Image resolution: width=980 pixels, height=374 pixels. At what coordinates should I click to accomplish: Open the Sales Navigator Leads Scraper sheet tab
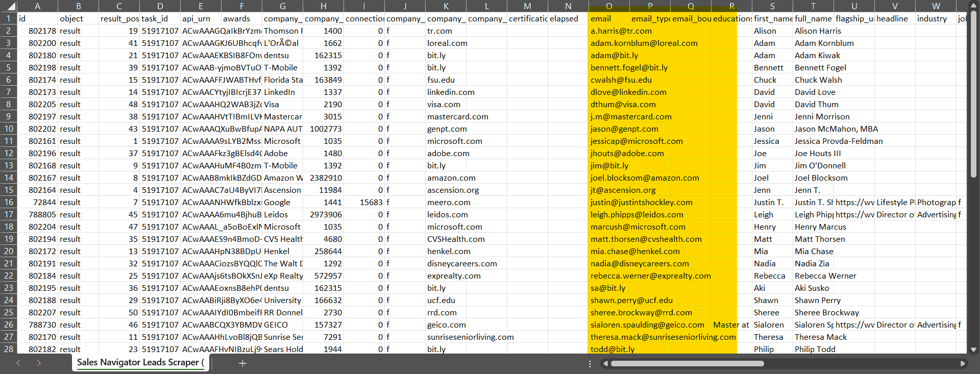point(140,362)
